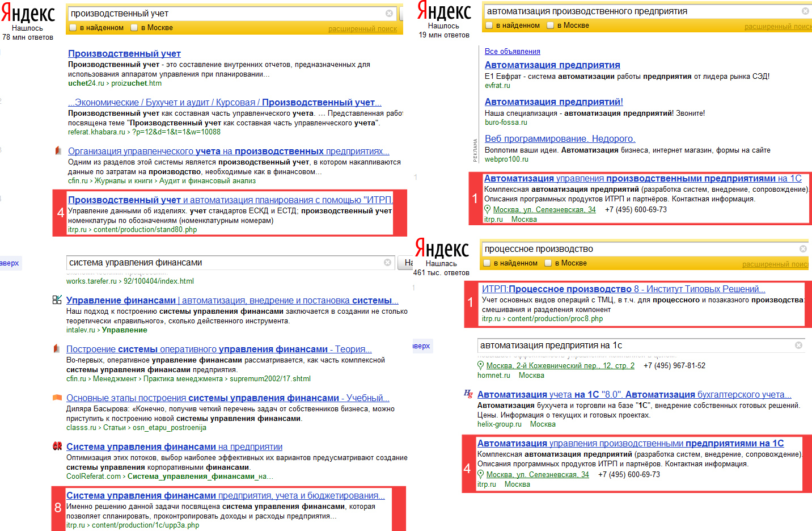Click the 'uchet24.ru' green URL

pos(86,83)
